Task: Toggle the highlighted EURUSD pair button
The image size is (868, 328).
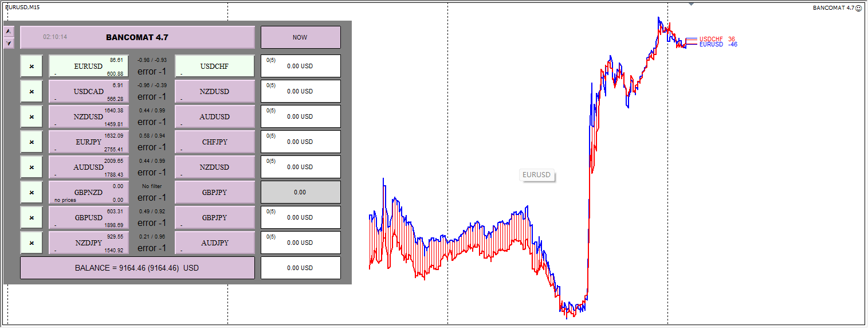Action: tap(89, 66)
